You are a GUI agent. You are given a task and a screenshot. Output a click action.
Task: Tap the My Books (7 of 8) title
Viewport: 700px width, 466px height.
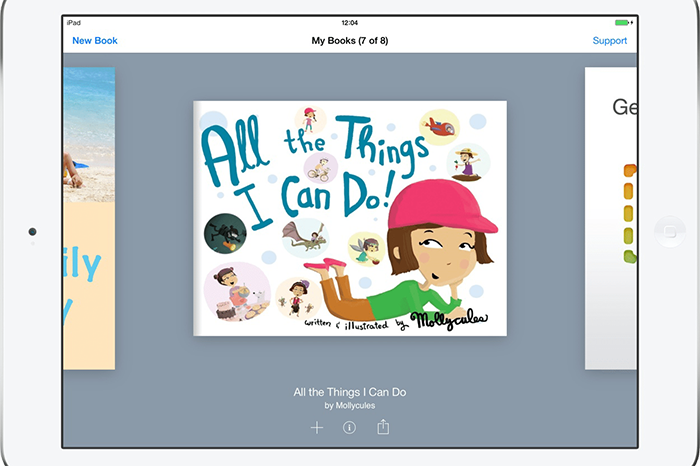click(350, 41)
